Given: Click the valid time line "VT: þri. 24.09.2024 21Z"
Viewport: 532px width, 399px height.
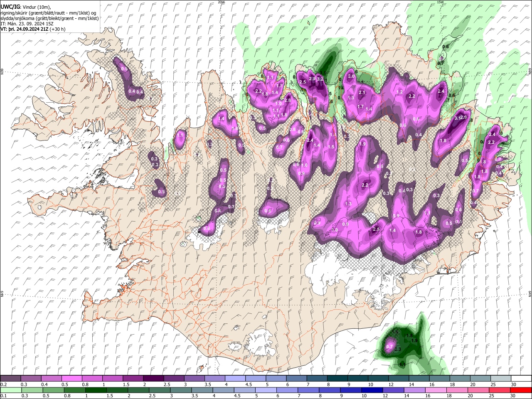Looking at the screenshot, I should [24, 29].
